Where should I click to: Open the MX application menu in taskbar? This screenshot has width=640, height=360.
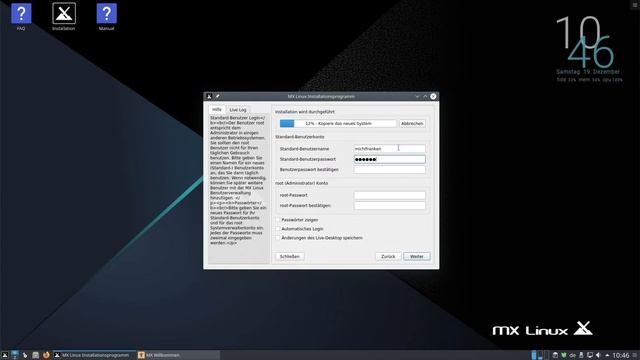(4, 355)
